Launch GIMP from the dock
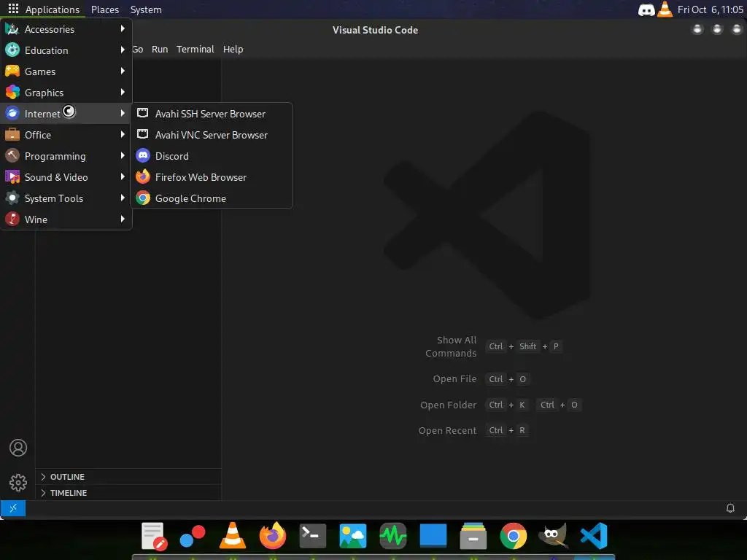747x560 pixels. click(x=553, y=536)
